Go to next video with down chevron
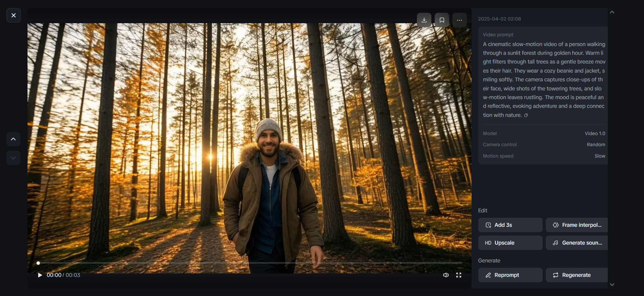The image size is (644, 296). coord(13,158)
